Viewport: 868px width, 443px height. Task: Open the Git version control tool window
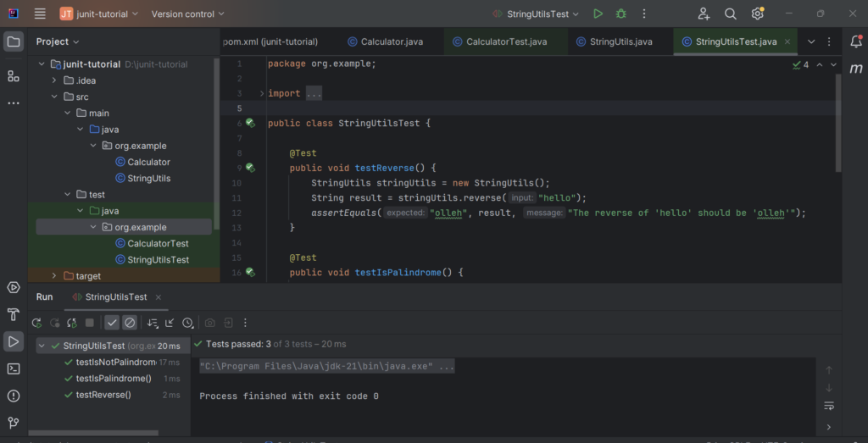point(14,423)
